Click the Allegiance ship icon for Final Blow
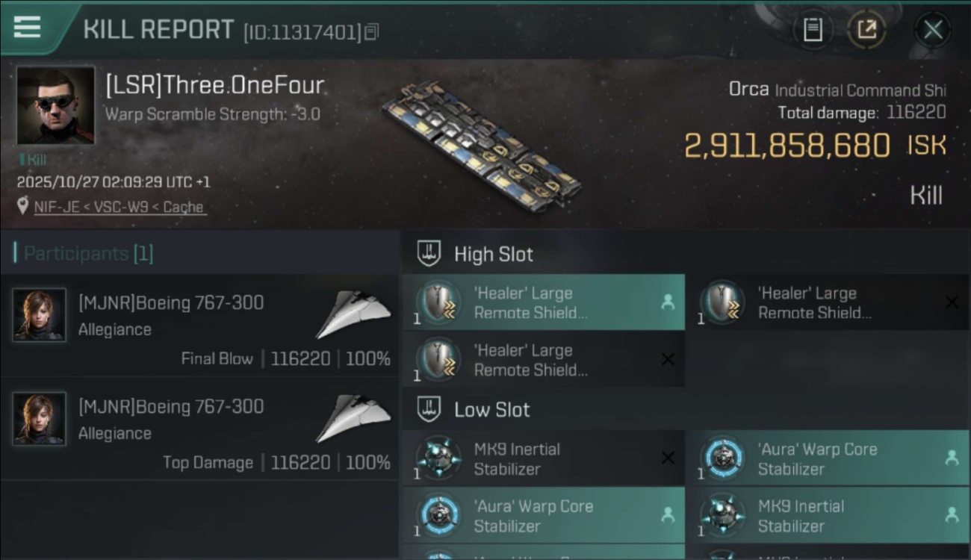This screenshot has height=560, width=971. pyautogui.click(x=353, y=314)
